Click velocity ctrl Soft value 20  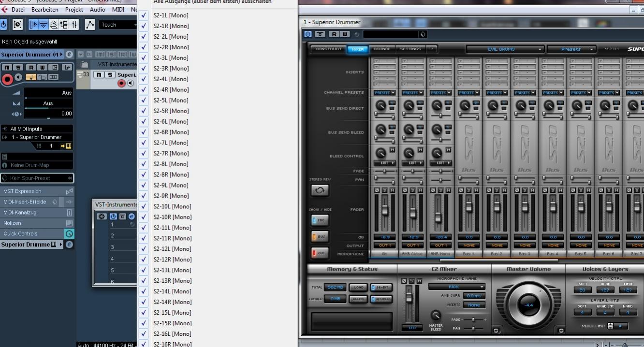582,290
